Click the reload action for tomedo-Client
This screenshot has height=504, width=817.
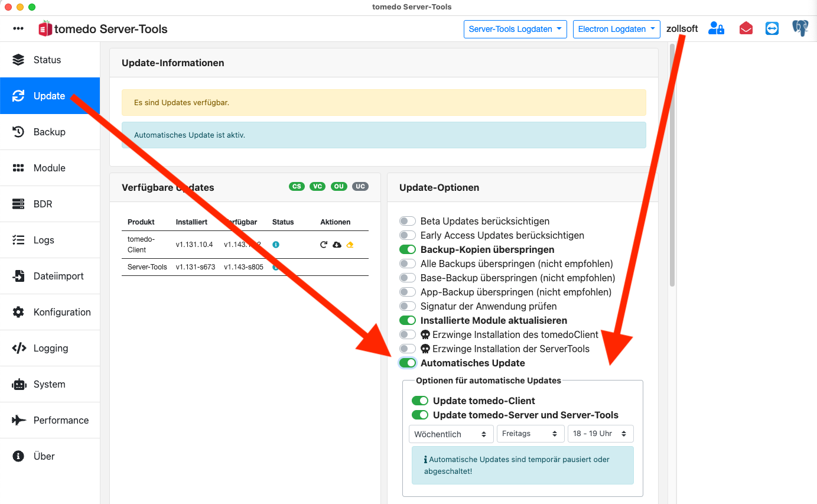coord(324,245)
